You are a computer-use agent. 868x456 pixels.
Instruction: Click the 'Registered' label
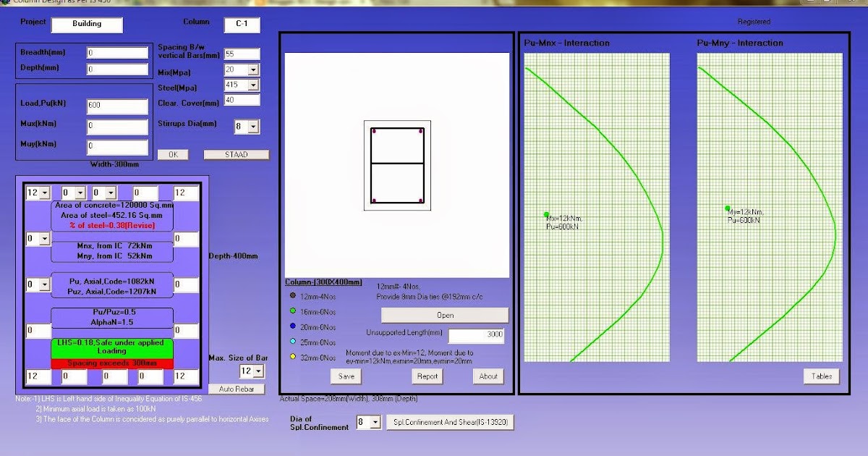tap(754, 22)
